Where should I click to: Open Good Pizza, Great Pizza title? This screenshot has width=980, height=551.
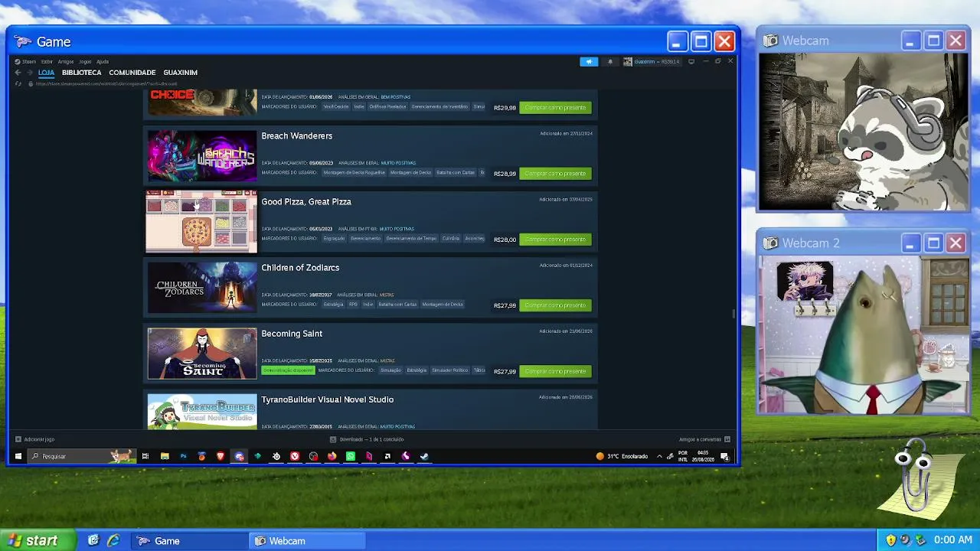306,202
